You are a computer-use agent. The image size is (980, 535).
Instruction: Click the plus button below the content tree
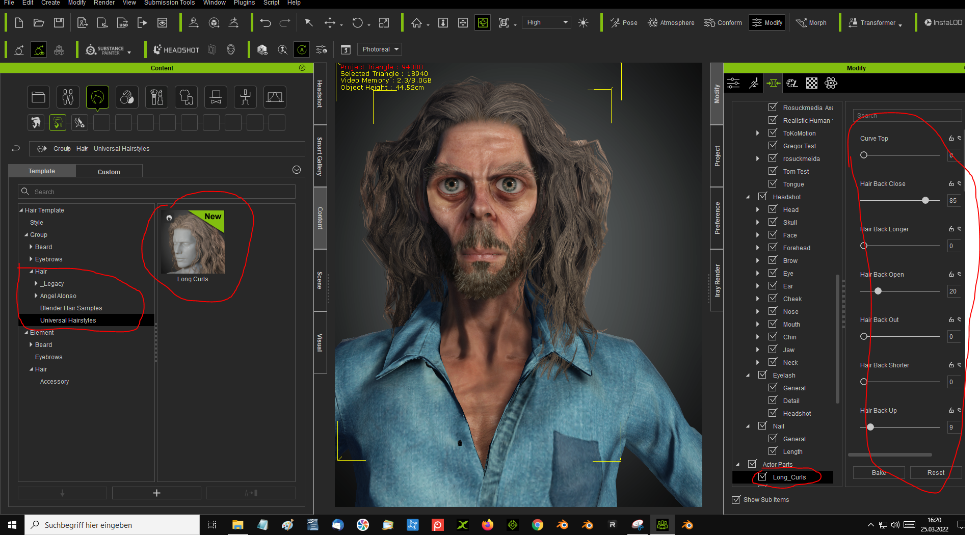156,493
